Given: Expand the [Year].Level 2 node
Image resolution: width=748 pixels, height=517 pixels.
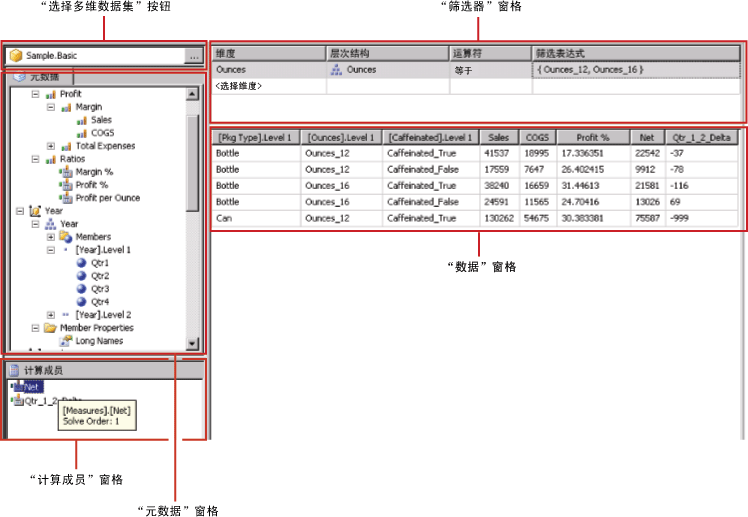Looking at the screenshot, I should [51, 315].
